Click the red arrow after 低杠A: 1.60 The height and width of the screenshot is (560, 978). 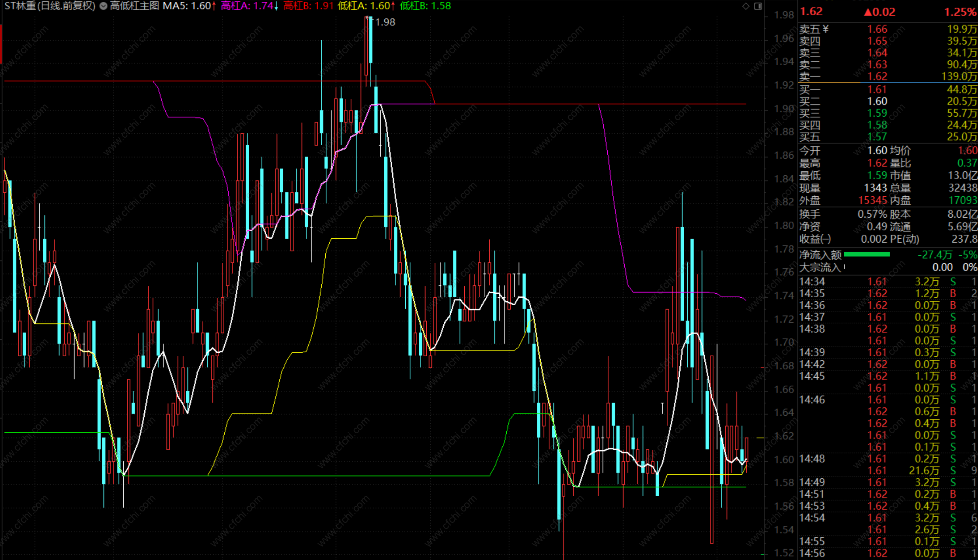tap(393, 6)
